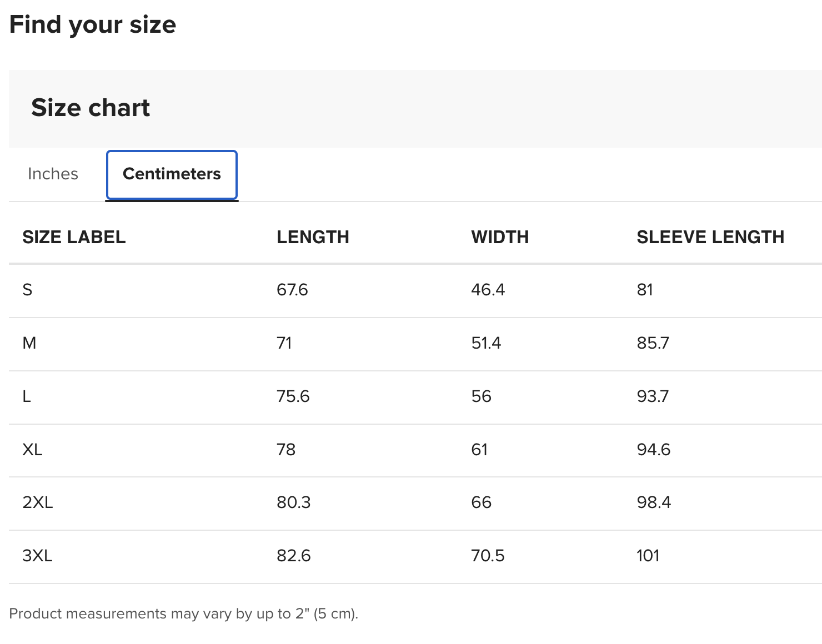Click width value 56
Screen dimensions: 822x644
[481, 396]
